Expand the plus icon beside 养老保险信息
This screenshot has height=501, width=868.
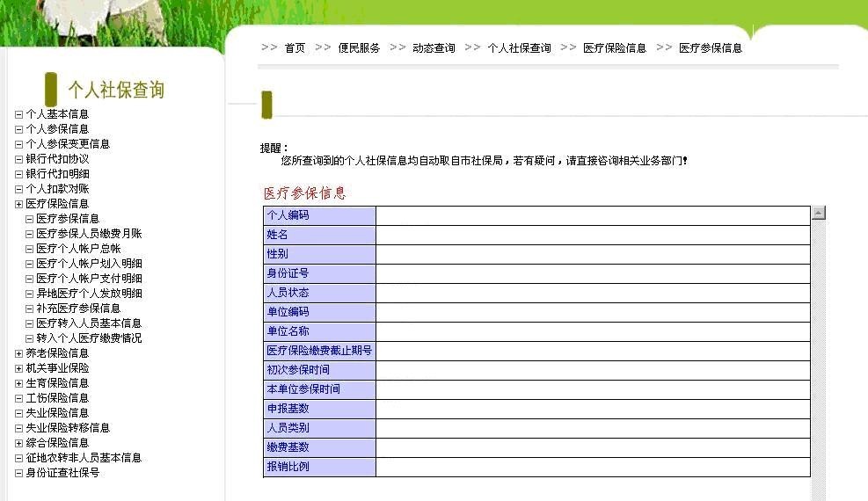[18, 353]
